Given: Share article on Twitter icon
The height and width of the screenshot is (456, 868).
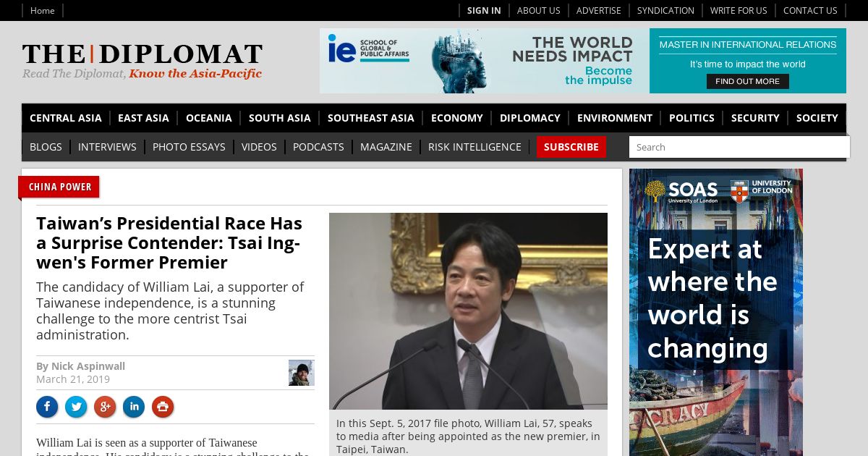Looking at the screenshot, I should 76,407.
